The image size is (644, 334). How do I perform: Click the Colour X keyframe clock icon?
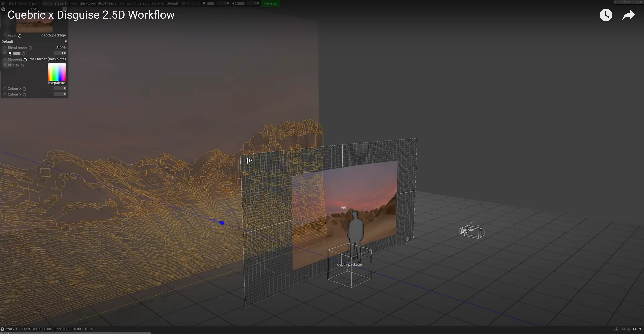coord(5,89)
